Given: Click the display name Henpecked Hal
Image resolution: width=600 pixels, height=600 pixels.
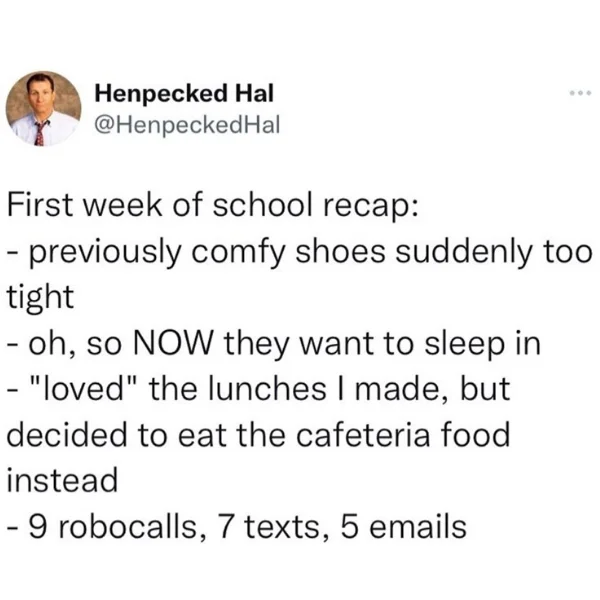Looking at the screenshot, I should (x=184, y=93).
